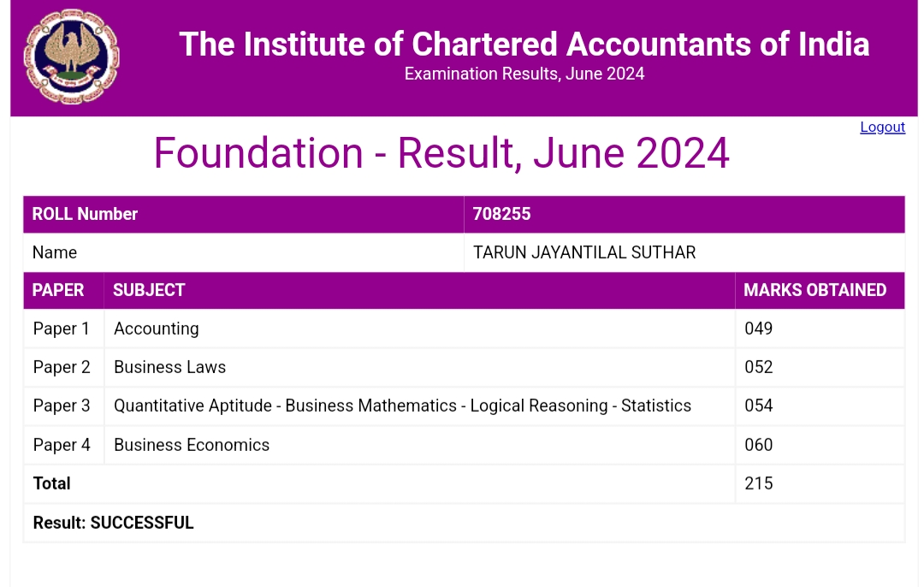The image size is (924, 587).
Task: Click the Paper 1 marks value 049
Action: click(x=759, y=329)
